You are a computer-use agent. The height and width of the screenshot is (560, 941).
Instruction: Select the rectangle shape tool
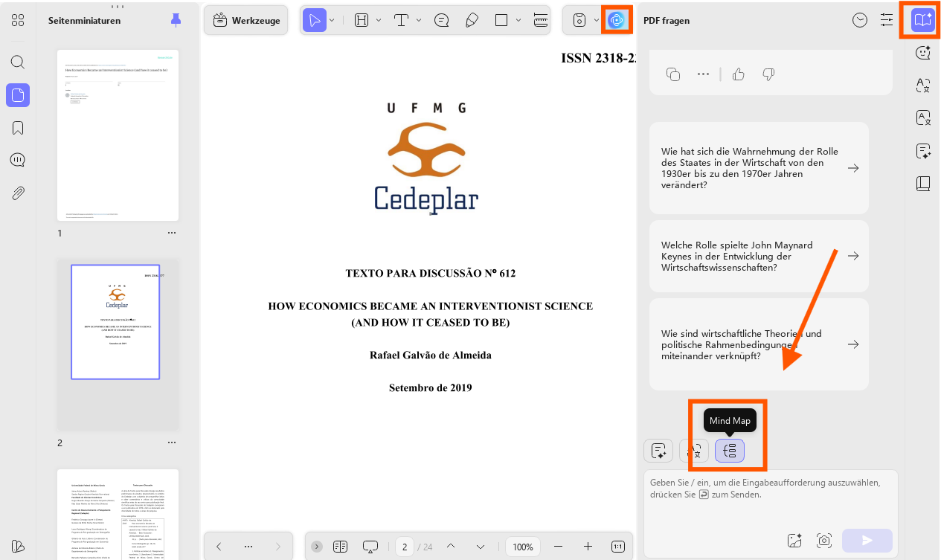[501, 20]
